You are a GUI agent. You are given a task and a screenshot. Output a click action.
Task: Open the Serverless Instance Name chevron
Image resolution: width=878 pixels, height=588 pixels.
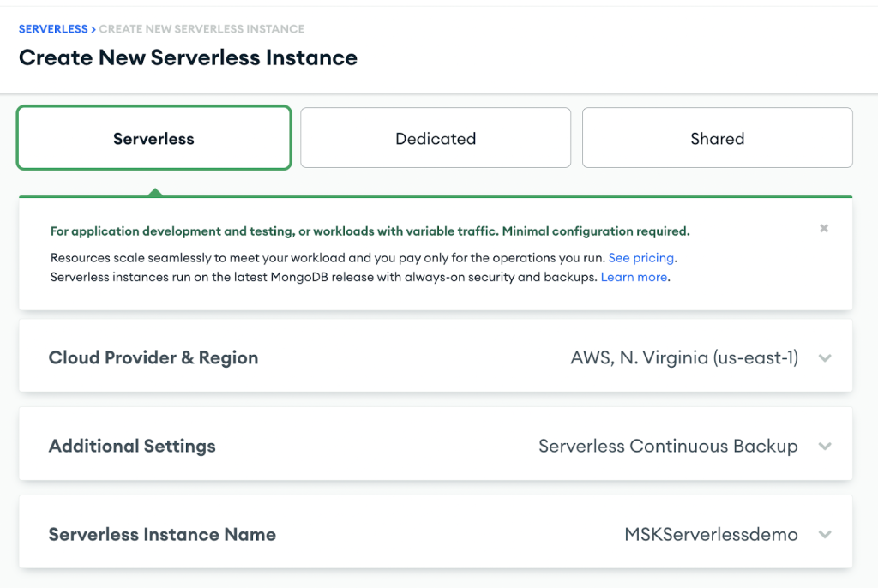(x=825, y=534)
